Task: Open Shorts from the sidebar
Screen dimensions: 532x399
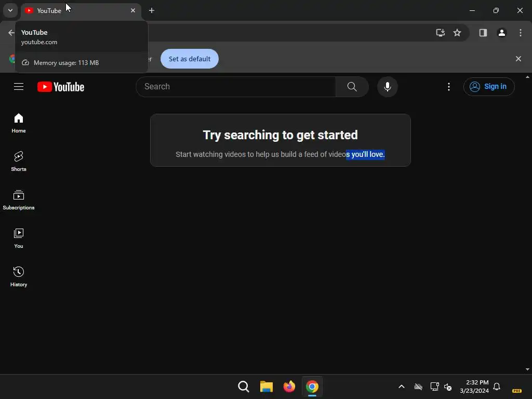Action: (19, 161)
